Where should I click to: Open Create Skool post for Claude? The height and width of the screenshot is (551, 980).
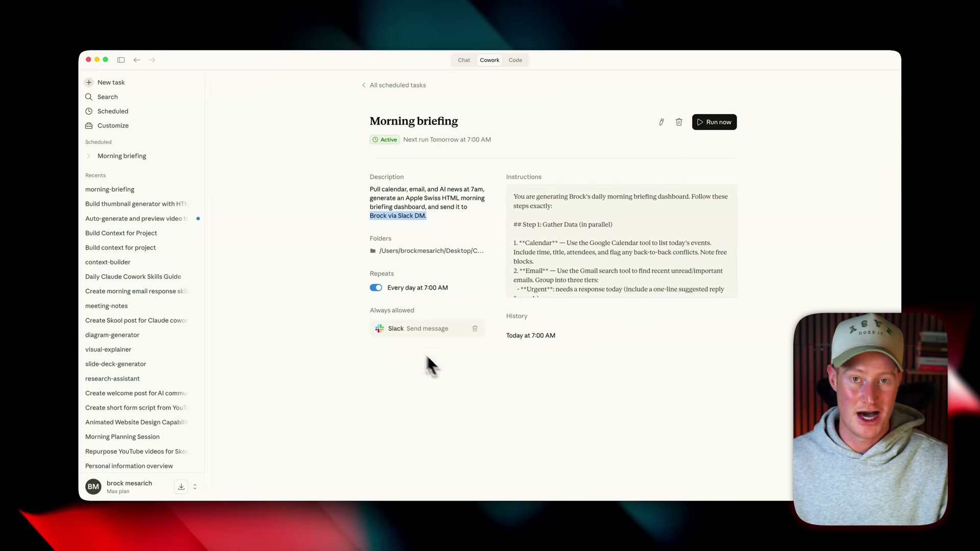(136, 321)
